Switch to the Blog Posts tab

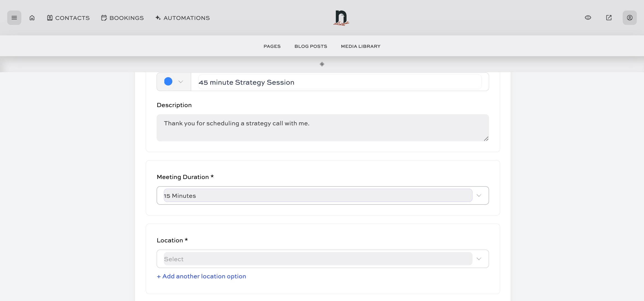(x=311, y=46)
